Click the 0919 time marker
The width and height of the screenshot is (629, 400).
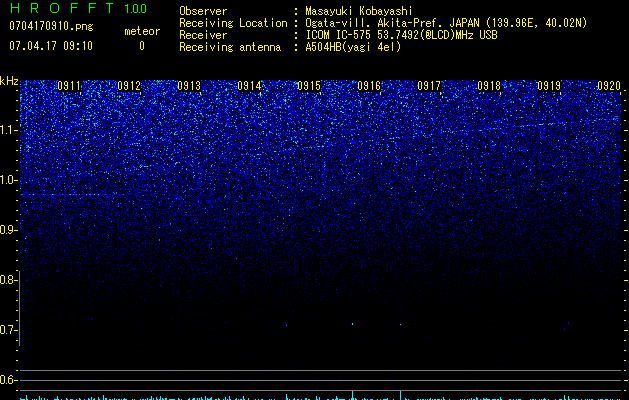coord(549,86)
